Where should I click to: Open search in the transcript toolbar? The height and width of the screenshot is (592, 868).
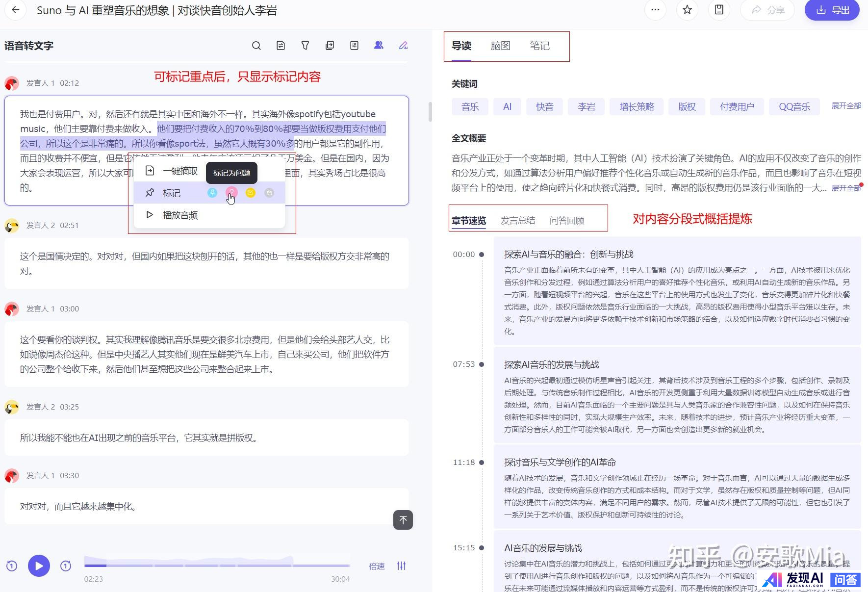point(256,46)
